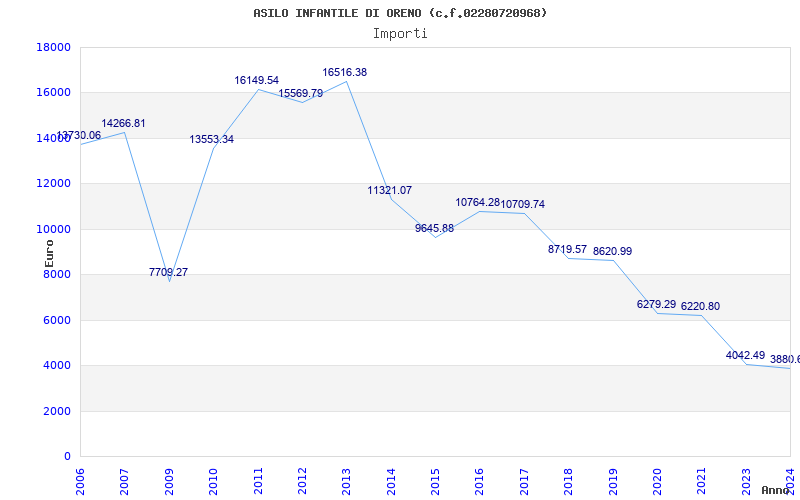Click the 12000 y-axis tick label
Viewport: 800px width, 500px height.
tap(54, 184)
